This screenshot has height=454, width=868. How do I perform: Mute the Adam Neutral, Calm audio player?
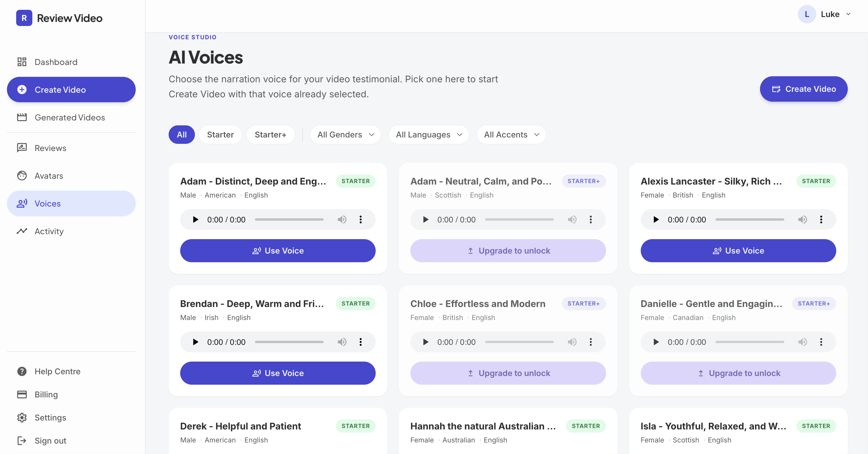tap(572, 220)
